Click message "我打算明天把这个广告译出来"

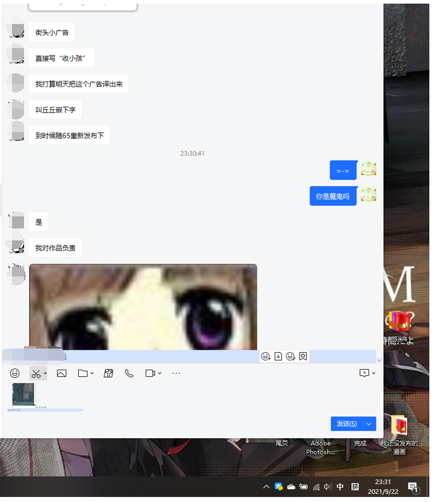click(79, 84)
